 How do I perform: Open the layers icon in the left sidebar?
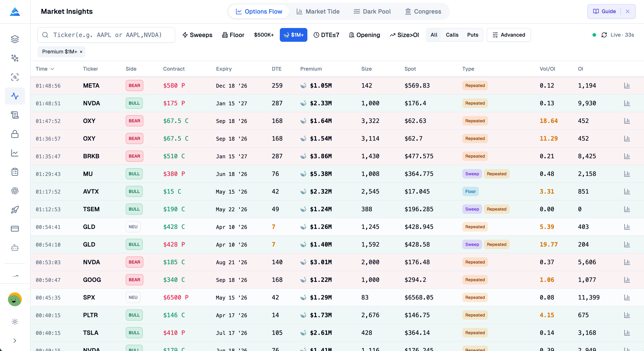(x=15, y=39)
